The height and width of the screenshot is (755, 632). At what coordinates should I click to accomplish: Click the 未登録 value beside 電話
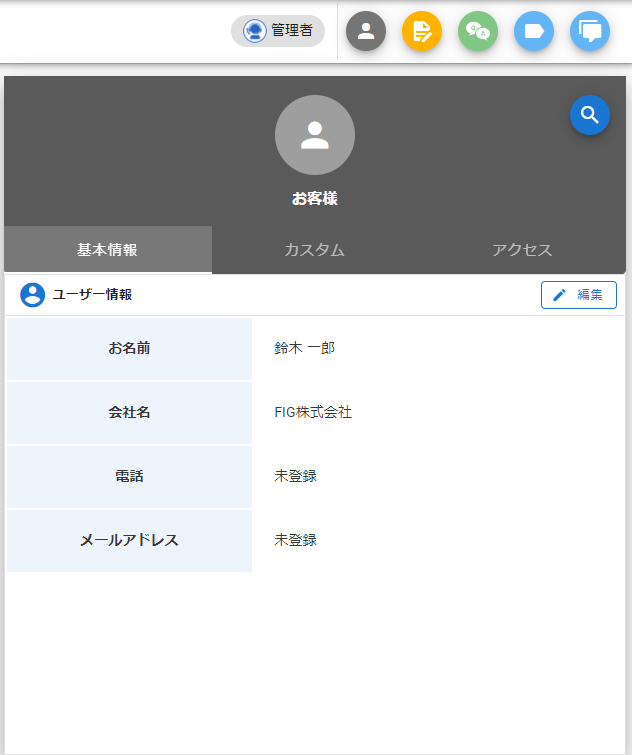point(296,476)
